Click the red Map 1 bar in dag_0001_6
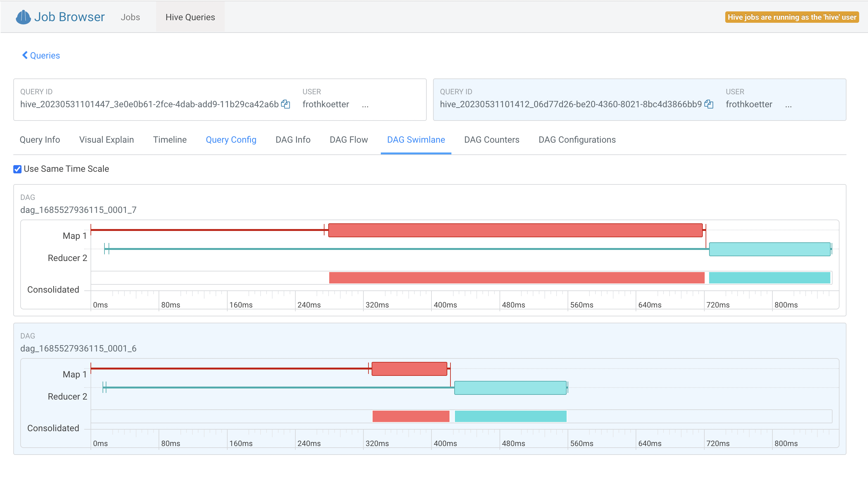 click(409, 369)
